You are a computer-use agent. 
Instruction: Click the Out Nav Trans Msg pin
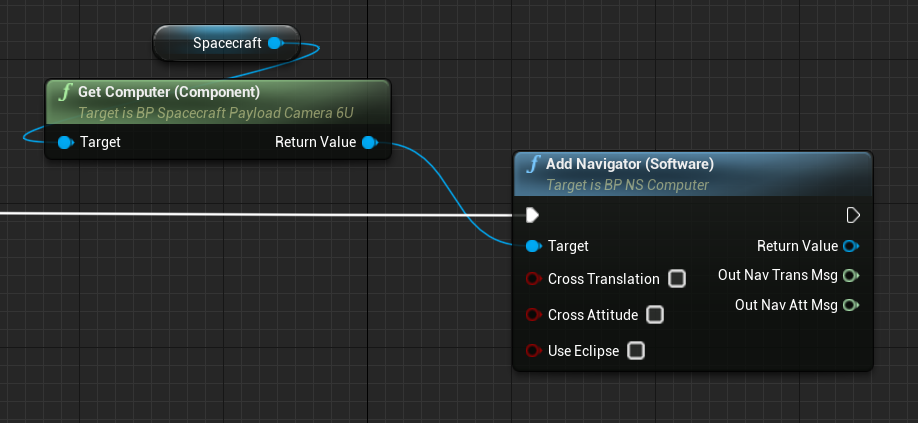(x=851, y=274)
